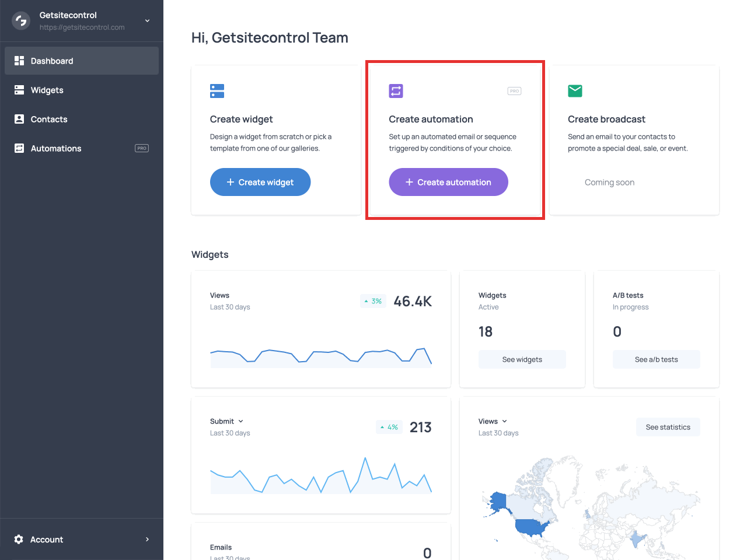Click the Contacts sidebar icon
Viewport: 747px width, 560px height.
(19, 119)
